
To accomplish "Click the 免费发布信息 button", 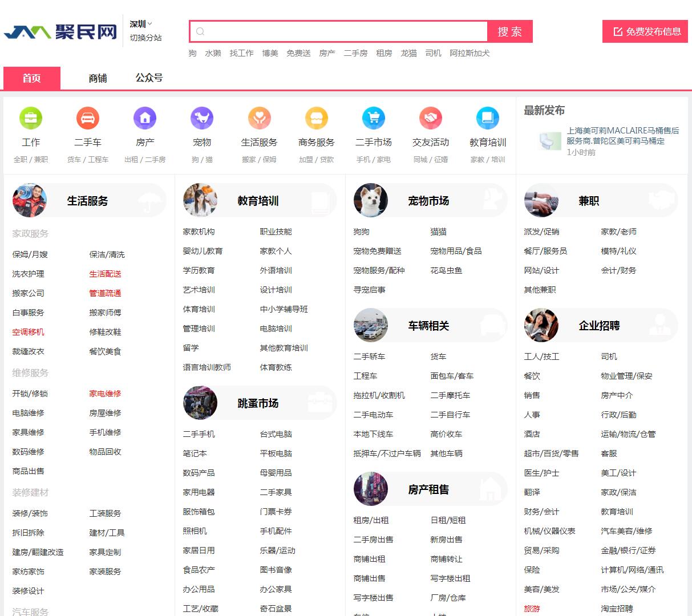I will tap(645, 31).
